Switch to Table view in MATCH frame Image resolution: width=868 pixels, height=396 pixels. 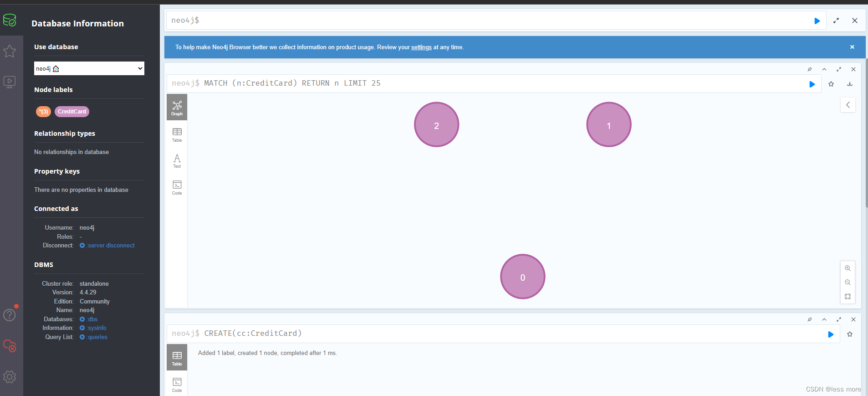pyautogui.click(x=177, y=134)
